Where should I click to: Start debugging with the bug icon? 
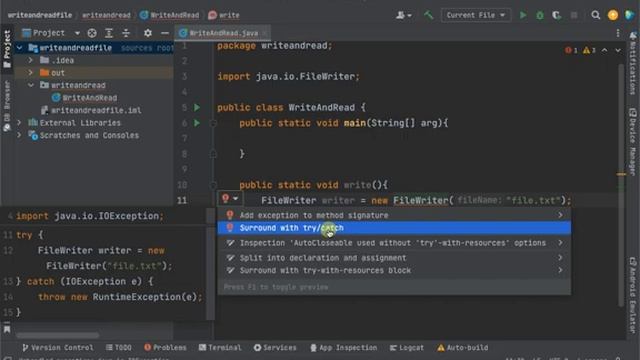[x=540, y=15]
